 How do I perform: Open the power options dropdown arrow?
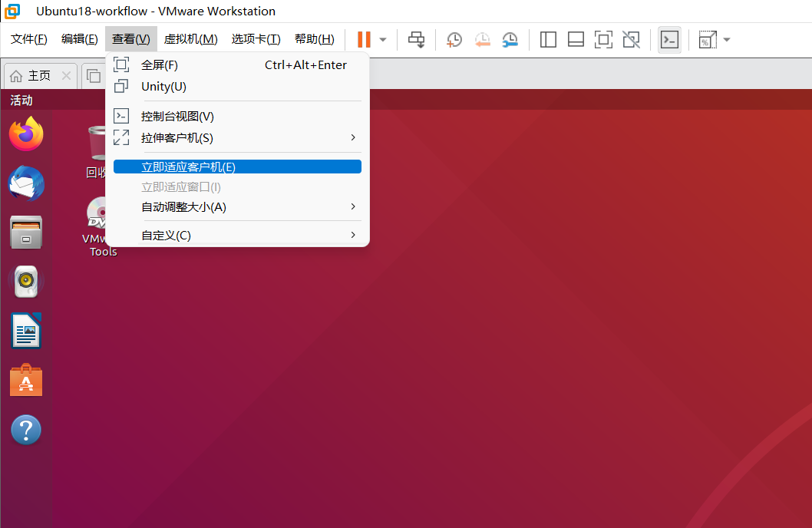point(383,39)
